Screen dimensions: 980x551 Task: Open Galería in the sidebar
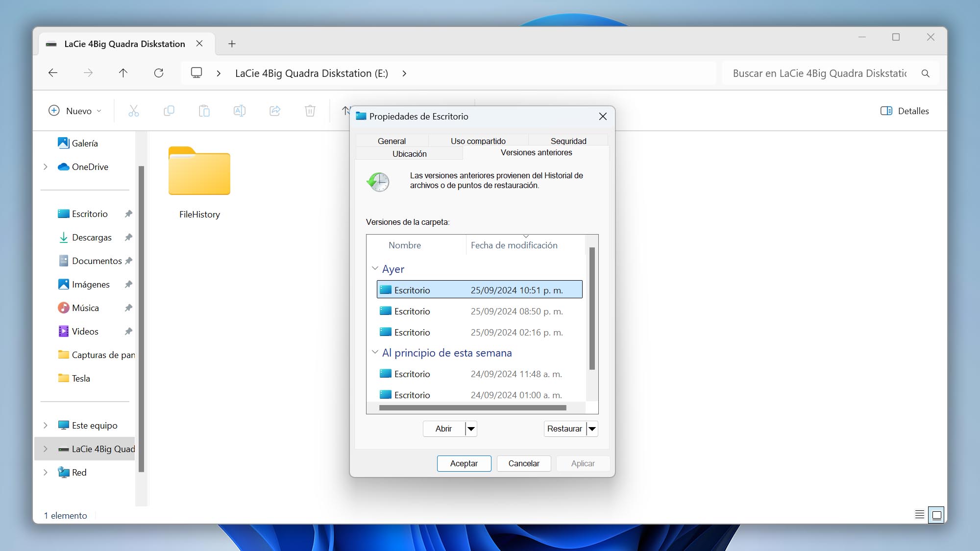(x=85, y=144)
